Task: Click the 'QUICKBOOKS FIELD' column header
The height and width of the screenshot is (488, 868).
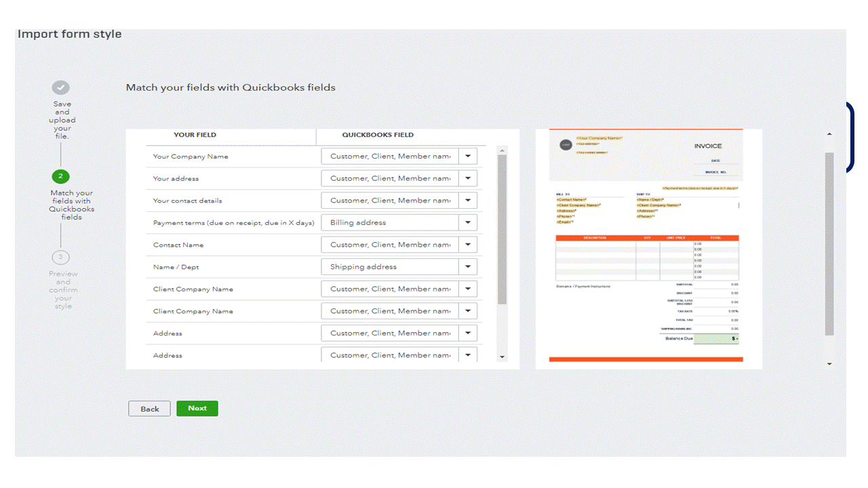Action: [x=378, y=135]
